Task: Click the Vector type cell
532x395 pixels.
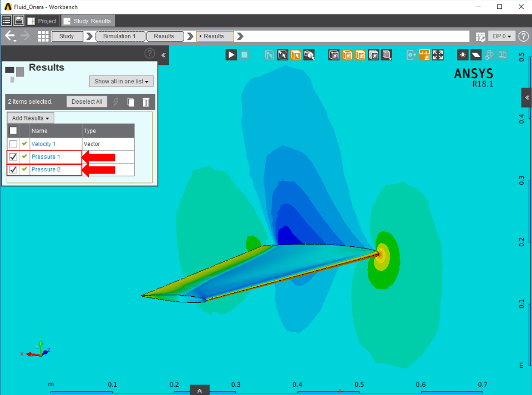Action: tap(108, 144)
